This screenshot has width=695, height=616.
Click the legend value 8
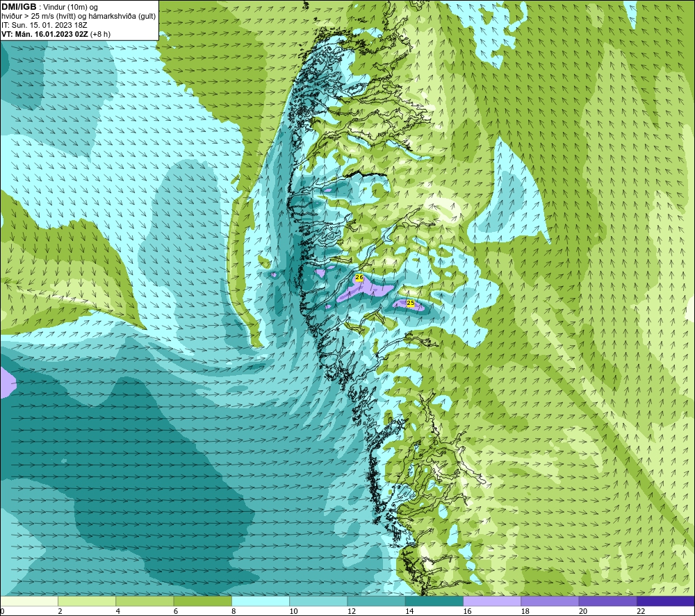(x=234, y=611)
